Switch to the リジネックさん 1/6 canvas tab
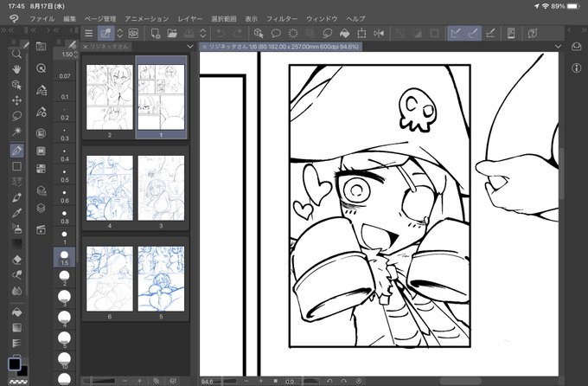The width and height of the screenshot is (588, 386). pyautogui.click(x=280, y=47)
